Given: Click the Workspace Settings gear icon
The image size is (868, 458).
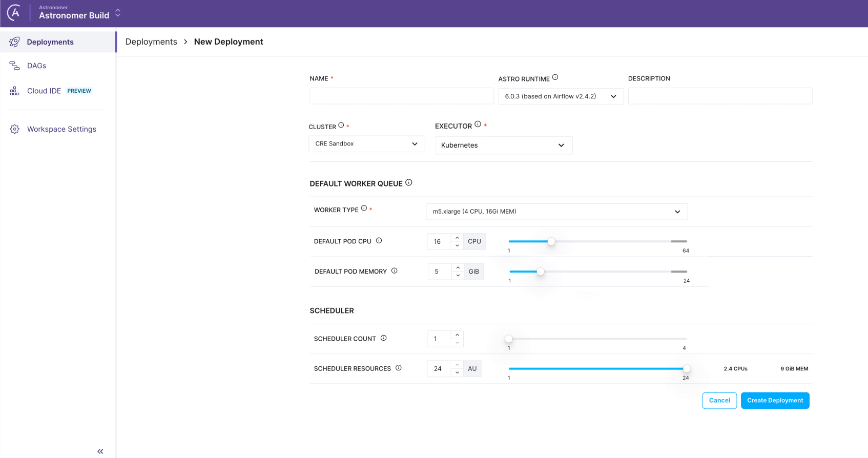Looking at the screenshot, I should [14, 129].
